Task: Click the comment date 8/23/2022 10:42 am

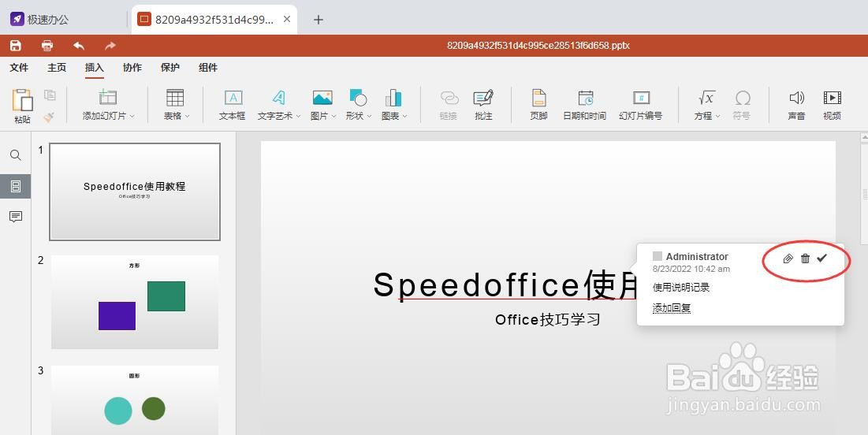Action: tap(691, 269)
